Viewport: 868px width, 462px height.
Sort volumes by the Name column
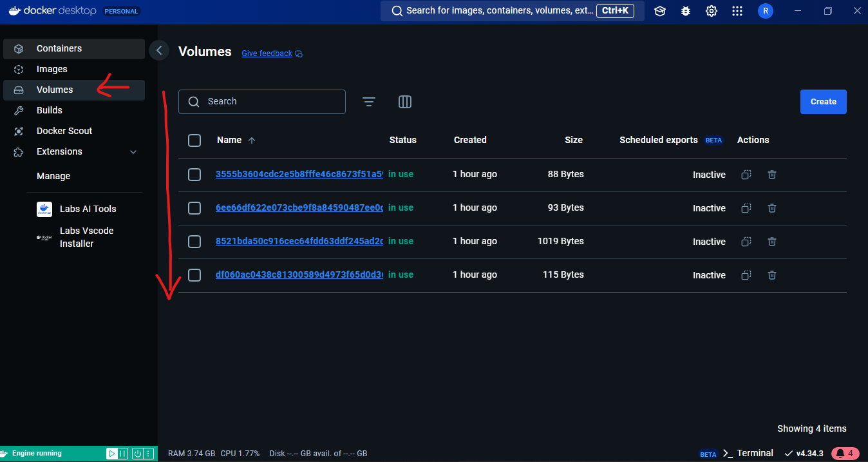pos(229,140)
